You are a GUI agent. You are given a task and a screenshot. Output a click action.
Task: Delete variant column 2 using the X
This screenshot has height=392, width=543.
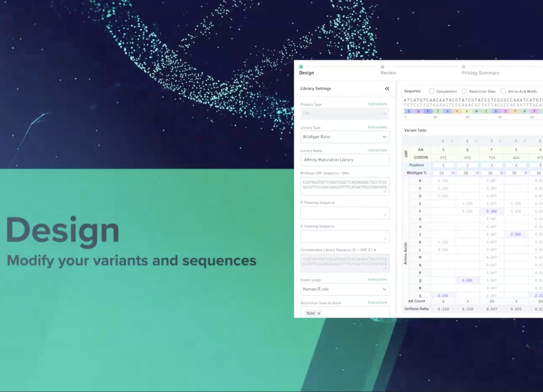(x=476, y=141)
